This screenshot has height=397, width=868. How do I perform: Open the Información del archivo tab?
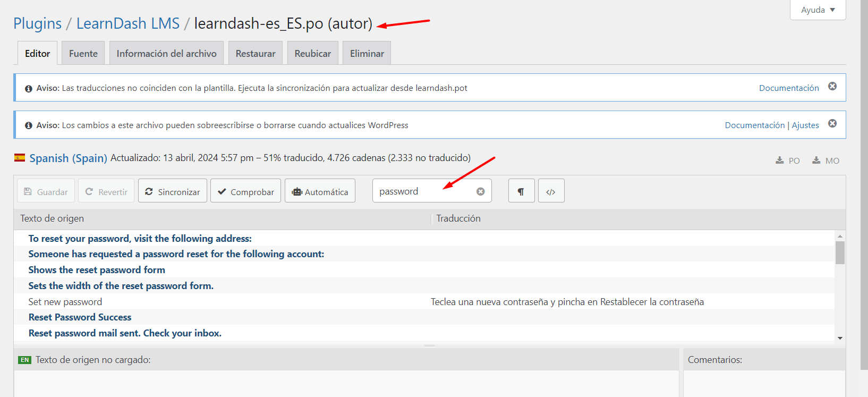166,53
